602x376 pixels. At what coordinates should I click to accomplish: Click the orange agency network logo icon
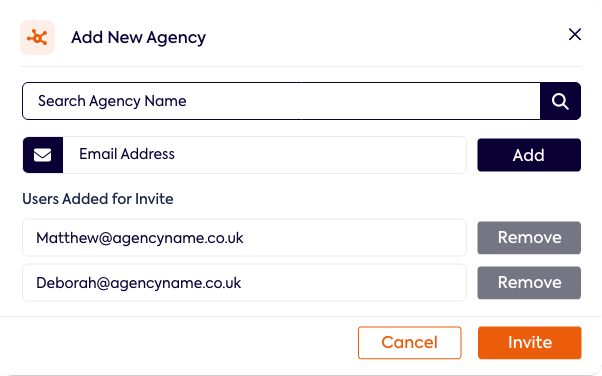pos(37,38)
